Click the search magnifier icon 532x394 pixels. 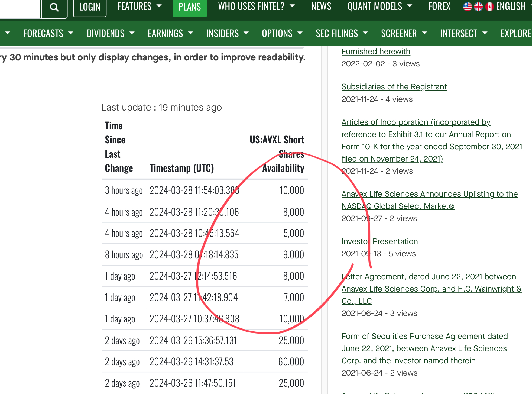[54, 7]
